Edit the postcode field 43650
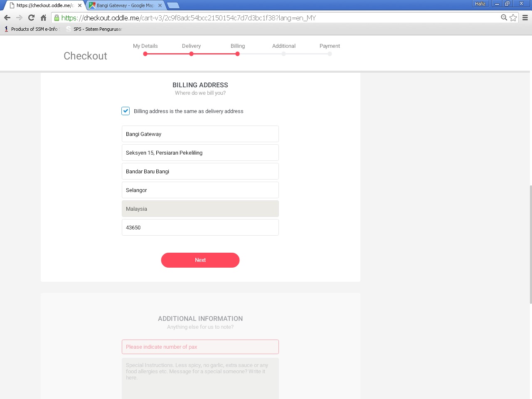The image size is (532, 399). tap(200, 227)
